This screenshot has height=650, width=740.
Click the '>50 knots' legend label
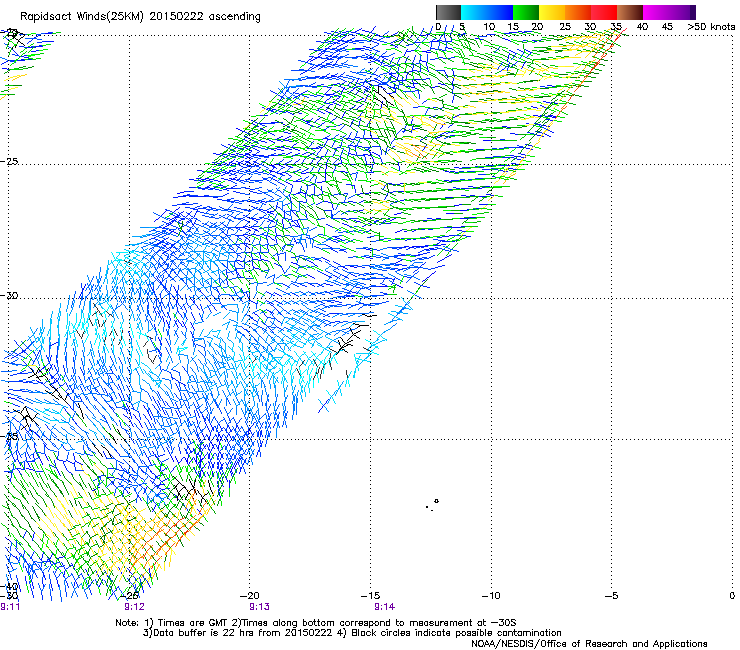click(x=711, y=27)
